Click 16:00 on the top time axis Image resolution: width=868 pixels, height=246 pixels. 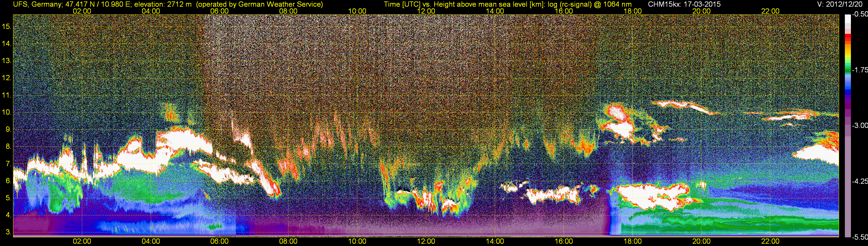point(564,11)
